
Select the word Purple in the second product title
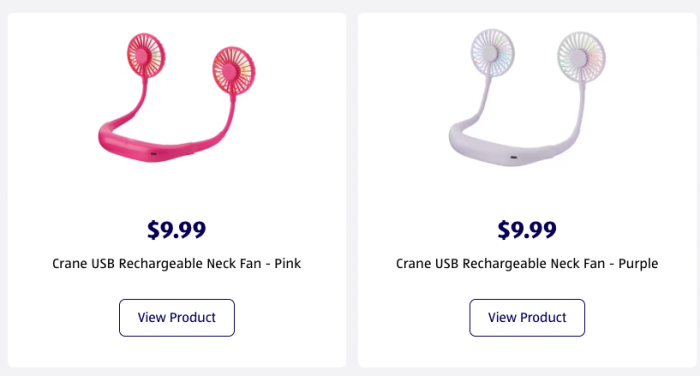coord(638,263)
